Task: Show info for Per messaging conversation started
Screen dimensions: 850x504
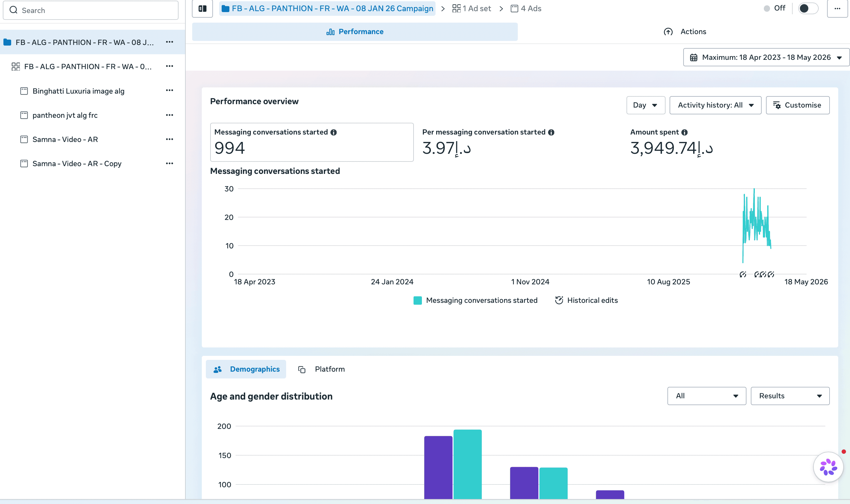Action: click(551, 132)
